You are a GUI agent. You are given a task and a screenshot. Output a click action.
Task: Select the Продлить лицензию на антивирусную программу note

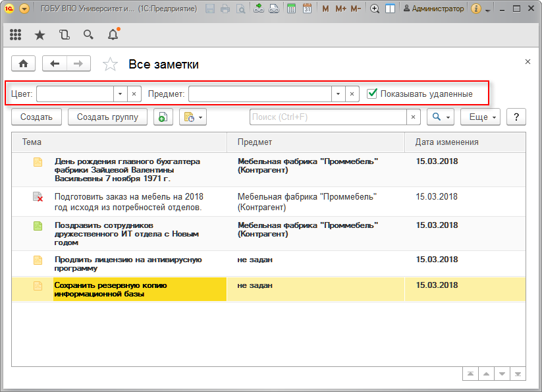[x=269, y=264]
